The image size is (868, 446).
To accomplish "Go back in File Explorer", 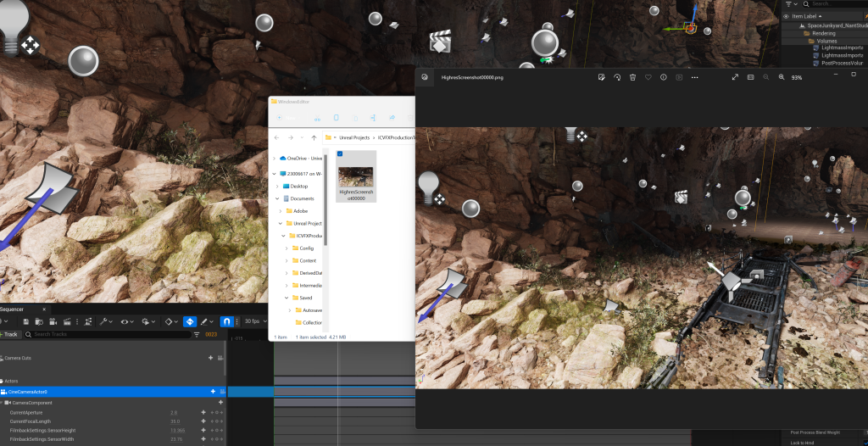I will [277, 137].
